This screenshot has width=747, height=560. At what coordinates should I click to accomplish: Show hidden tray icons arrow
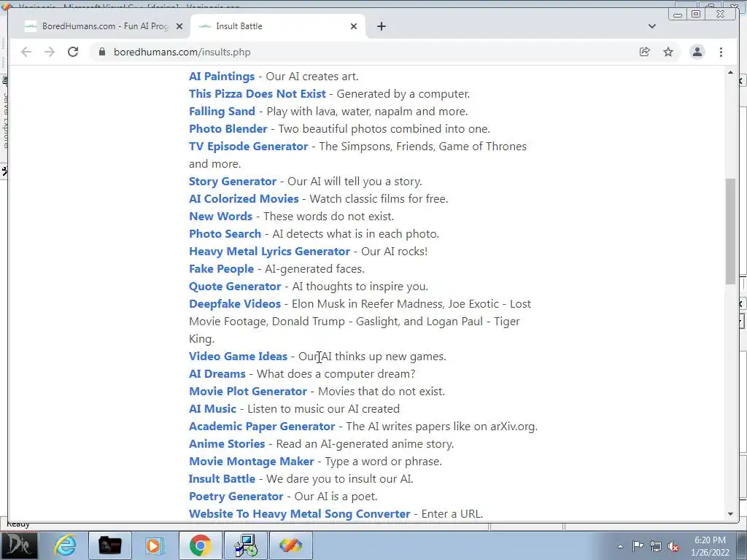pos(620,546)
